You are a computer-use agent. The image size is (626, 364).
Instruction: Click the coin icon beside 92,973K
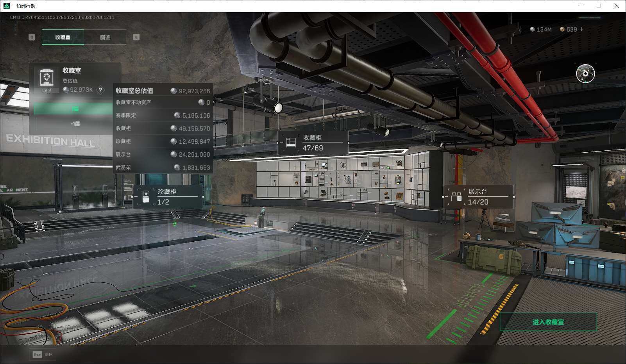point(66,89)
